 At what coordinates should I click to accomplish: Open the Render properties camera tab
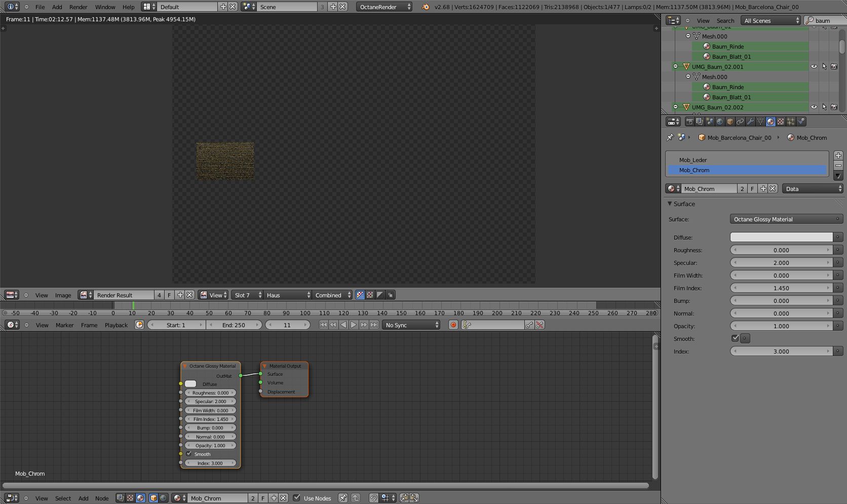[x=689, y=122]
